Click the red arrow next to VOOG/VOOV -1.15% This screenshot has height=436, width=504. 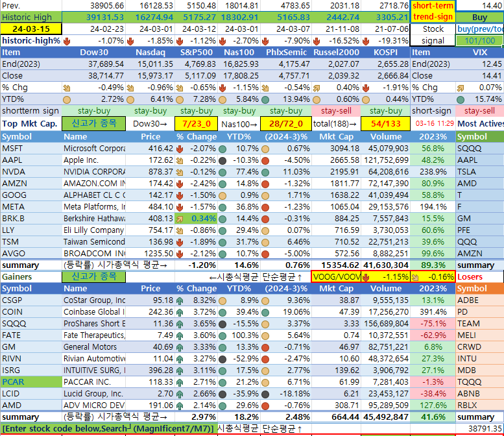pos(366,277)
